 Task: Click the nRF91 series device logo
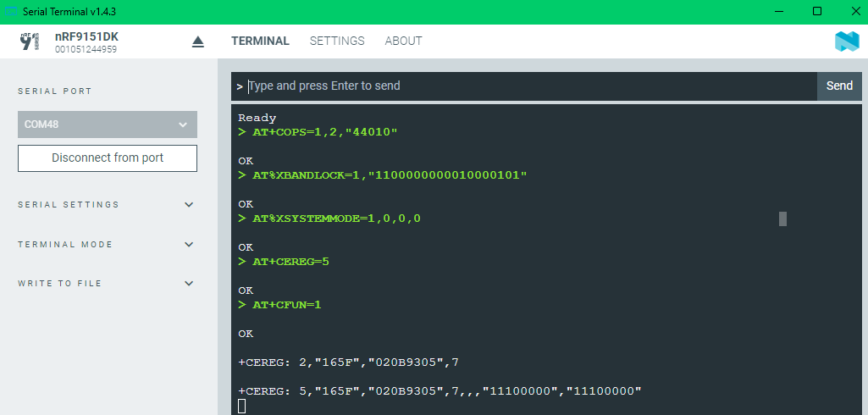click(x=30, y=42)
